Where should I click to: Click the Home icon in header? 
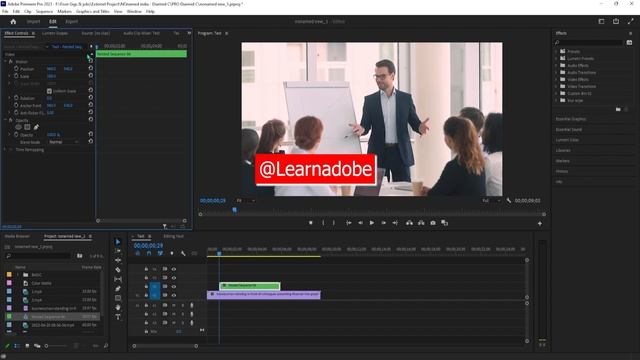[13, 22]
